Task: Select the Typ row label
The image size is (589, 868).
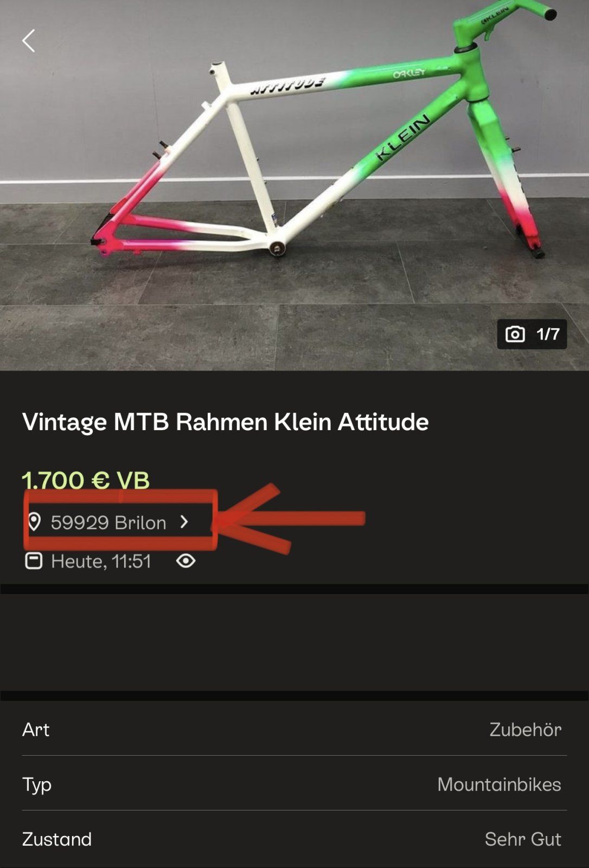Action: 37,785
